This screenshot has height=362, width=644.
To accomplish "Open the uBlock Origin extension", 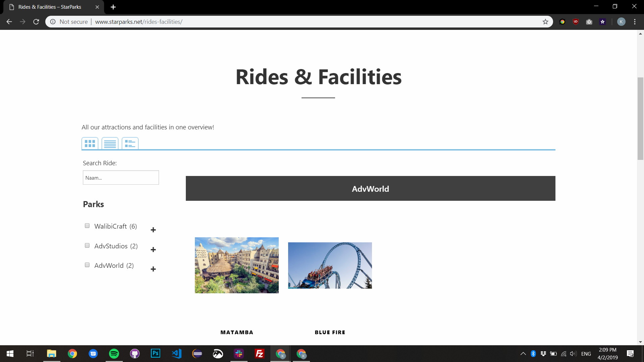I will click(x=576, y=22).
